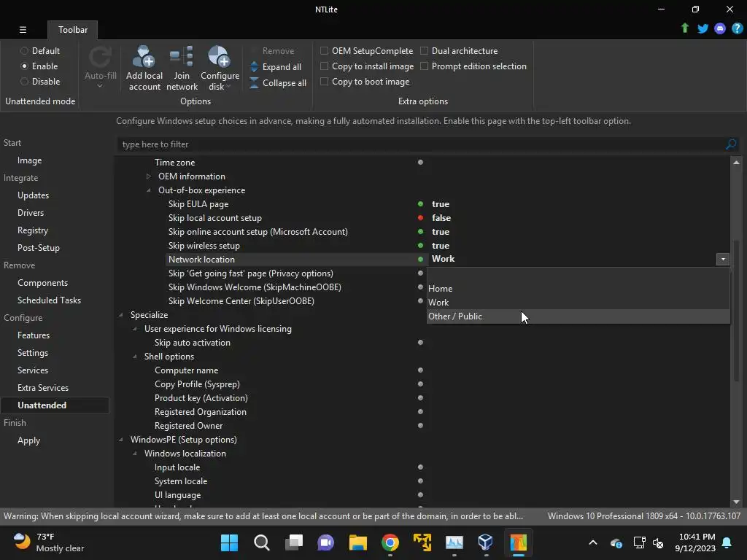The image size is (747, 560).
Task: Choose Other / Public network location
Action: [x=578, y=316]
